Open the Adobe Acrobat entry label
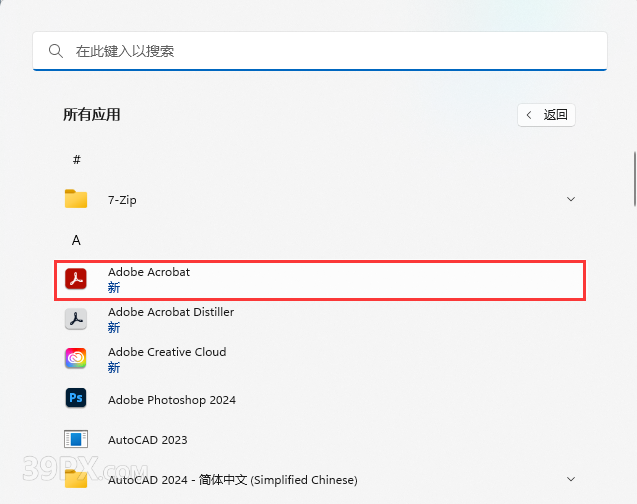The image size is (637, 504). click(x=149, y=272)
